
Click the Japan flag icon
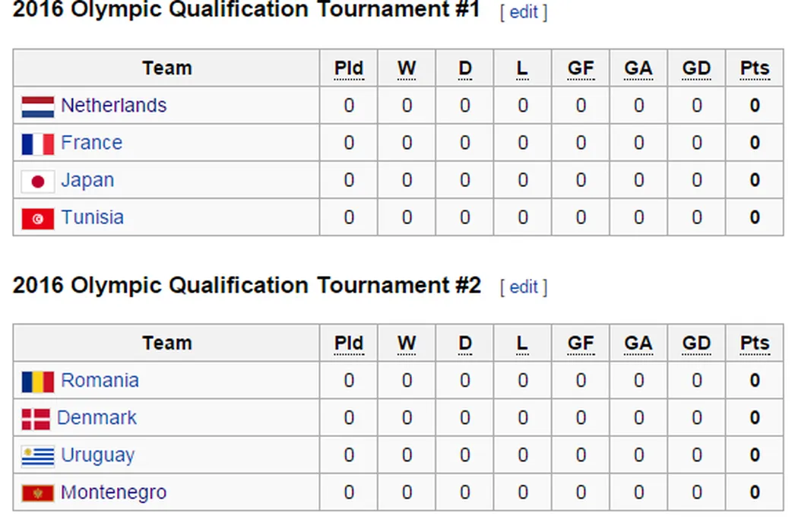(x=37, y=181)
